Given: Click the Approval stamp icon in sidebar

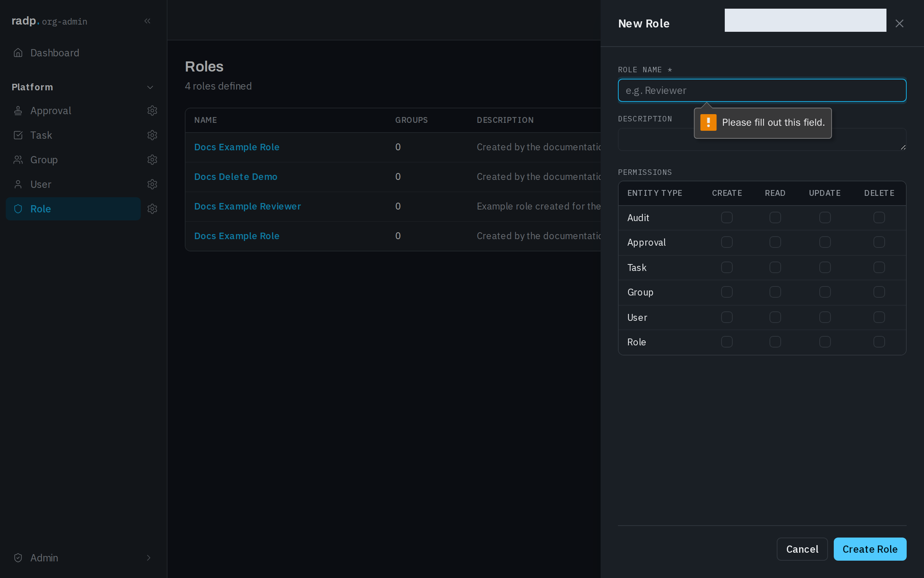Looking at the screenshot, I should tap(18, 111).
